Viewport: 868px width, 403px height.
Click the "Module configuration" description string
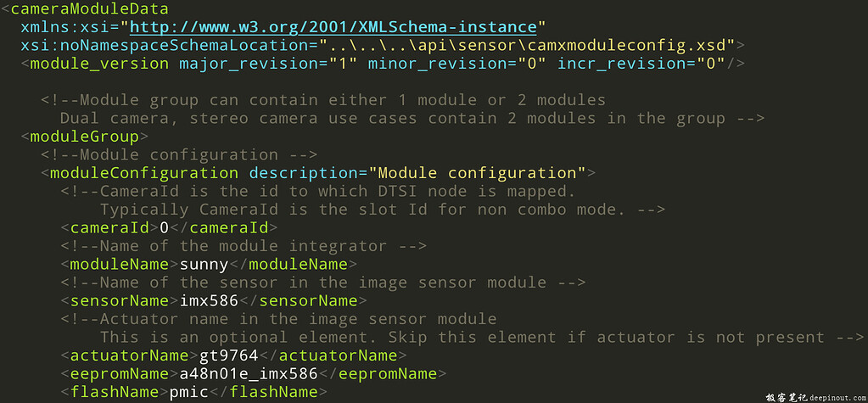tap(481, 173)
